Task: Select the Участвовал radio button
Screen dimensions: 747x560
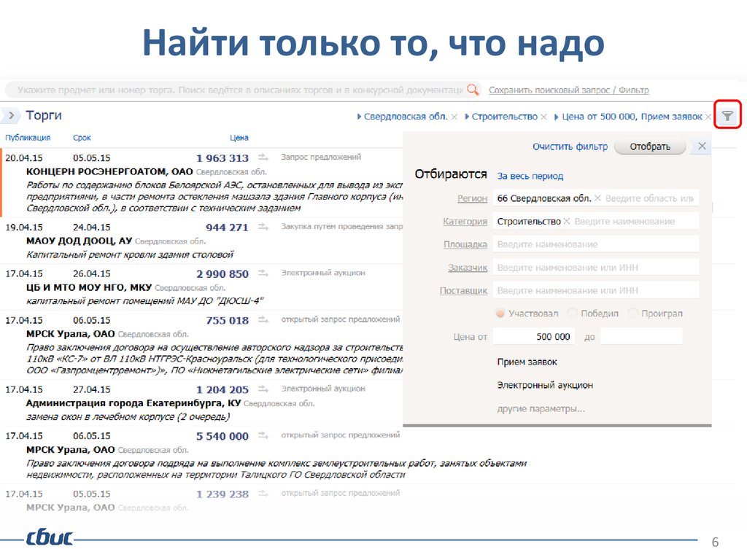Action: 500,314
